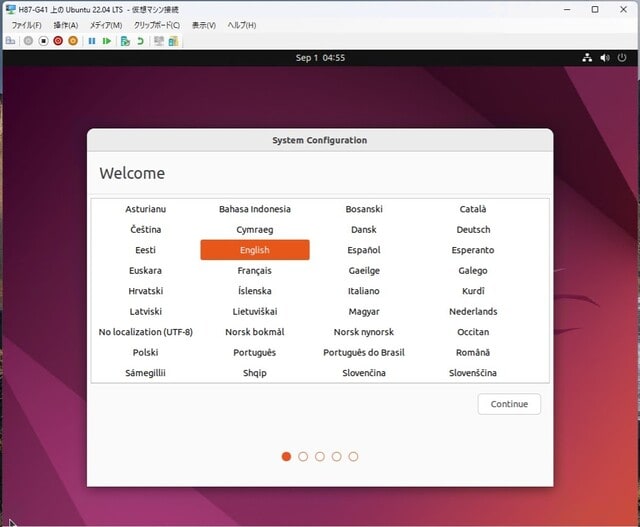Viewport: 640px width, 527px height.
Task: Pick Euskara language
Action: tap(145, 270)
